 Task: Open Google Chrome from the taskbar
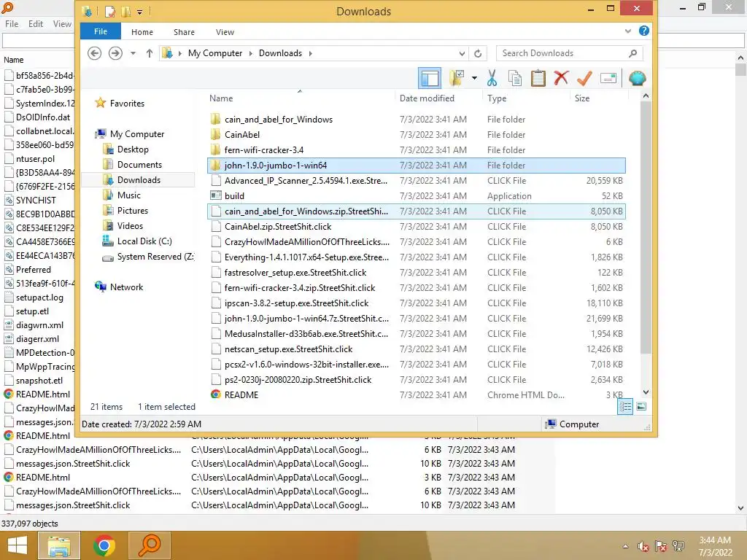click(x=104, y=545)
